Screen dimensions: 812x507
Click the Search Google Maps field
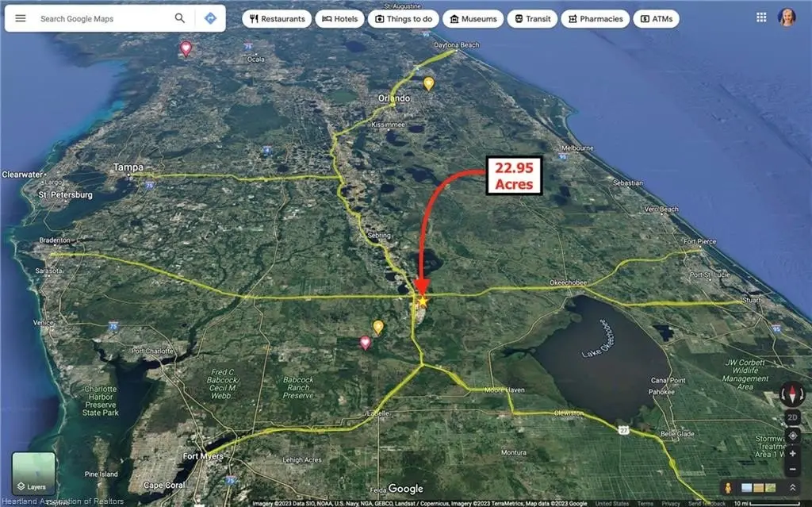click(x=104, y=19)
